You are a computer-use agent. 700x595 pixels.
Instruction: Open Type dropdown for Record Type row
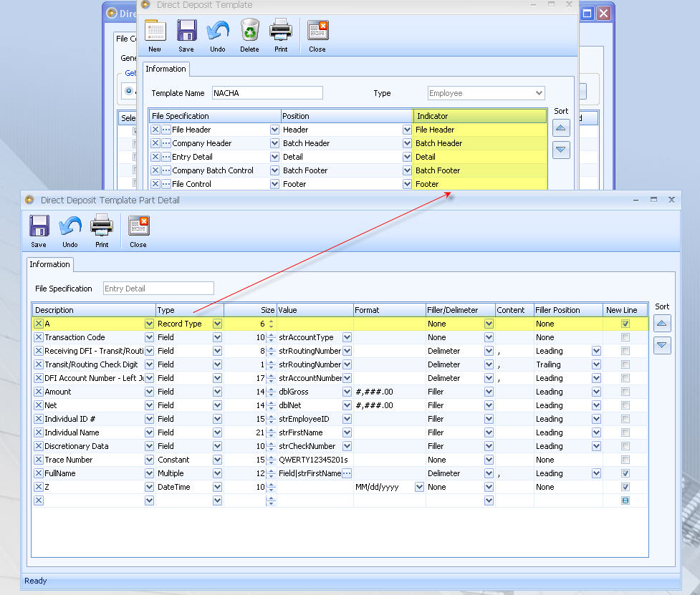click(x=217, y=324)
